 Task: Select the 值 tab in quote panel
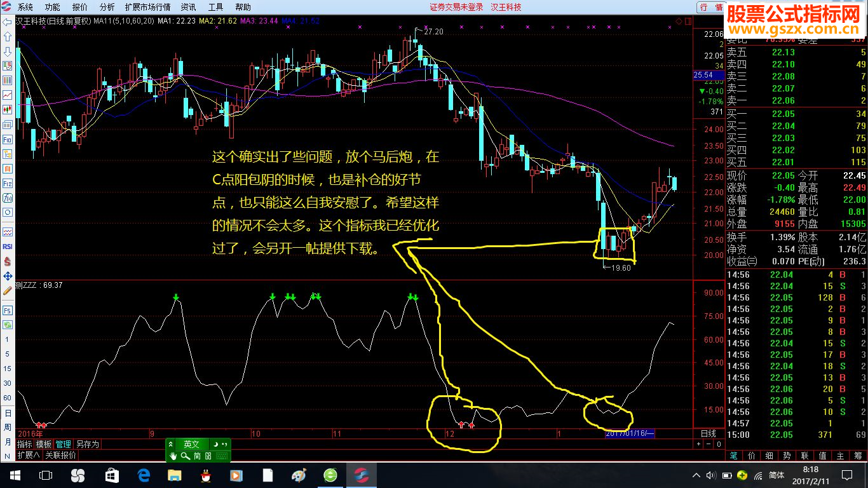click(822, 456)
